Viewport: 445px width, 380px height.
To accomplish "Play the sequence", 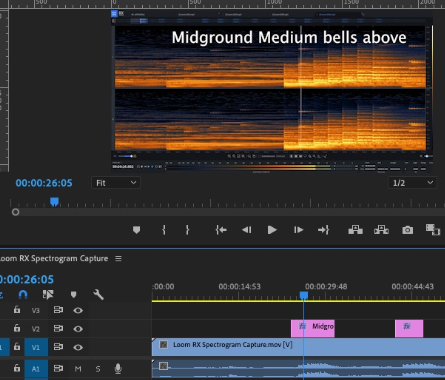I will (272, 230).
